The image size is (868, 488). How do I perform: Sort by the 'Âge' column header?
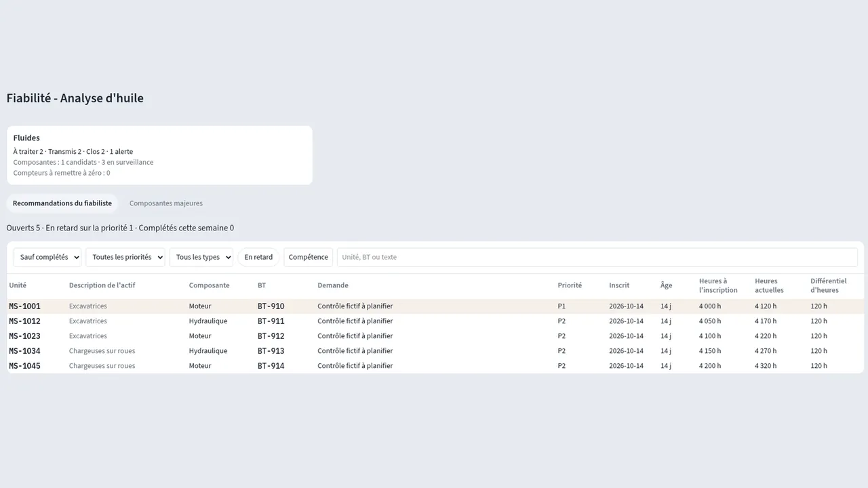[666, 285]
